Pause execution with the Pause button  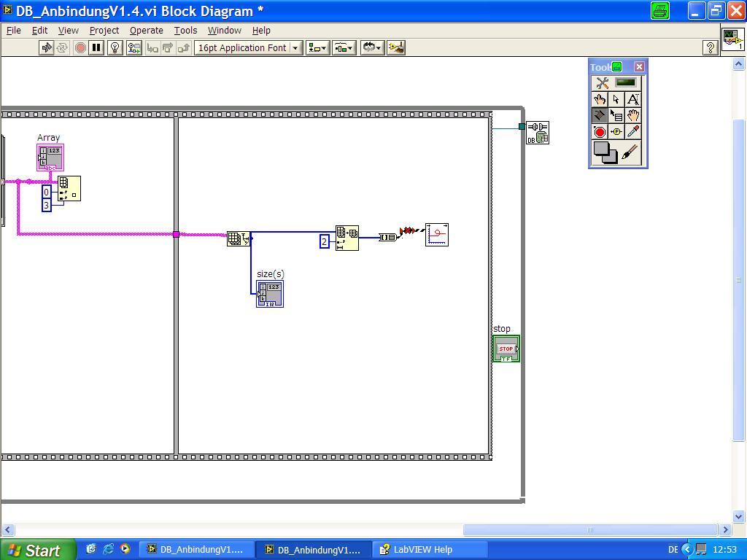[97, 47]
